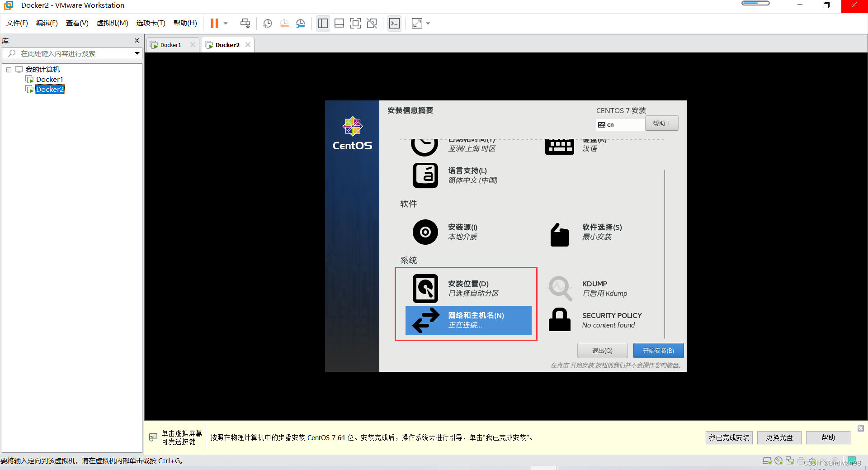The width and height of the screenshot is (868, 470).
Task: Take a snapshot of this virtual machine
Action: (x=268, y=23)
